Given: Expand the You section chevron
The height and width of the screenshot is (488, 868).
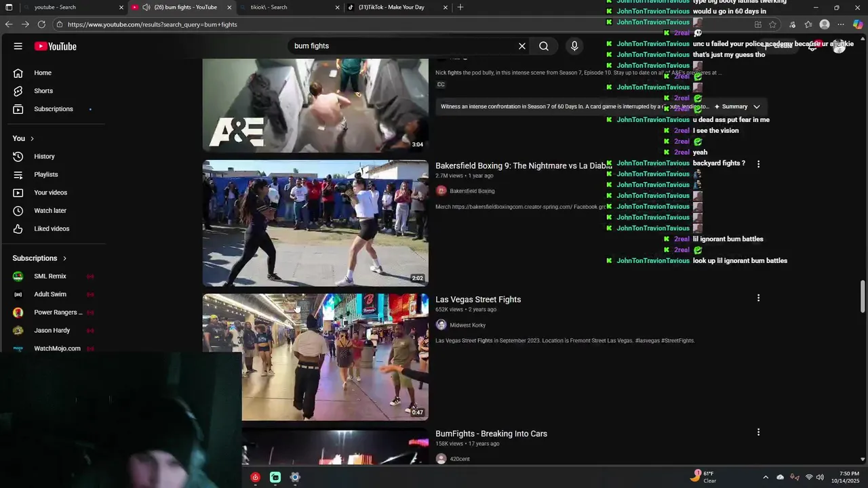Looking at the screenshot, I should (x=32, y=138).
